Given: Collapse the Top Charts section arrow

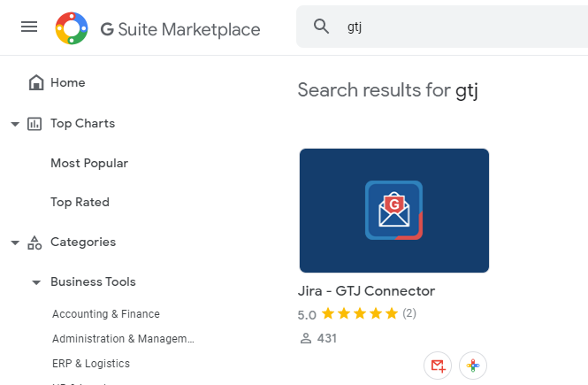Looking at the screenshot, I should click(15, 124).
